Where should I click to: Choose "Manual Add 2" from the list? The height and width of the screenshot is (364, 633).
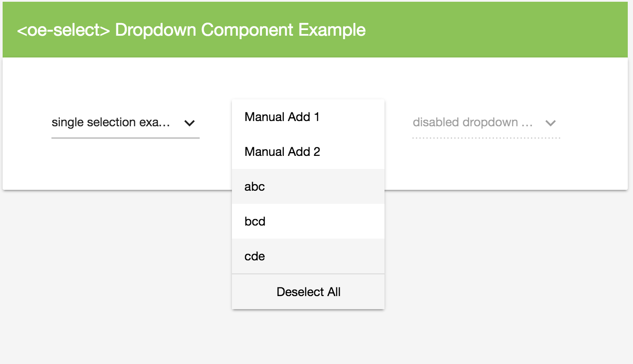308,152
